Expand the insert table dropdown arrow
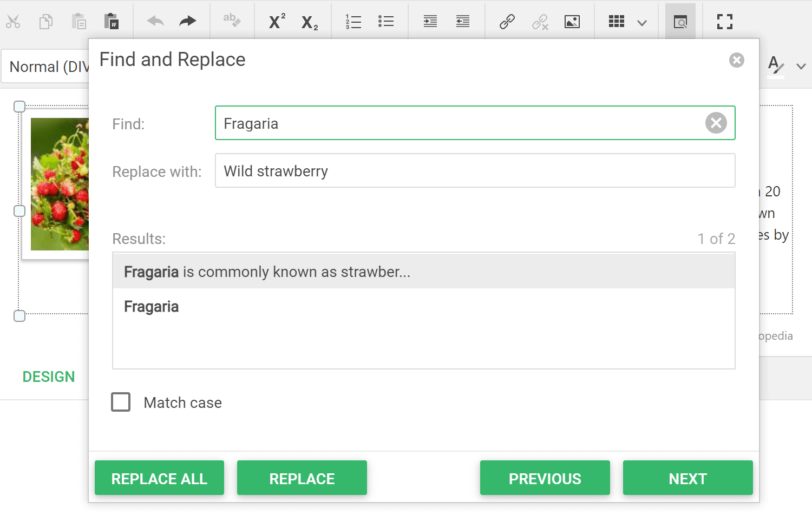Viewport: 812px width, 515px height. pos(642,23)
